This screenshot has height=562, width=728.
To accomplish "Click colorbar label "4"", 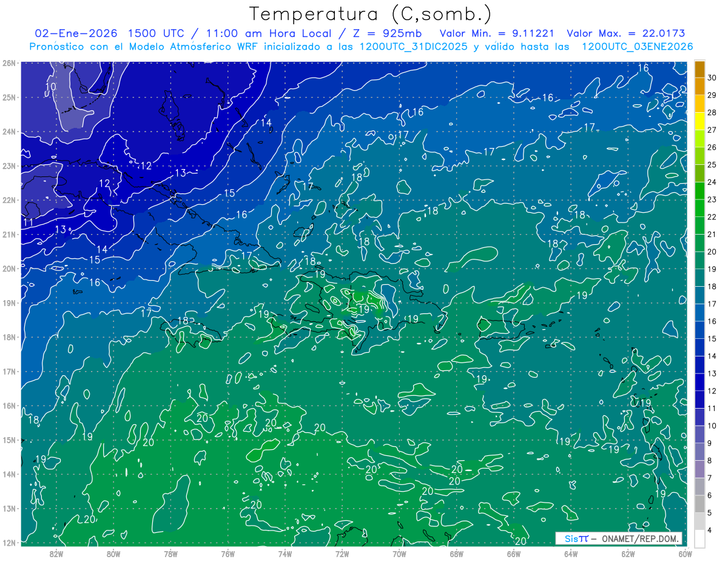I will point(710,531).
